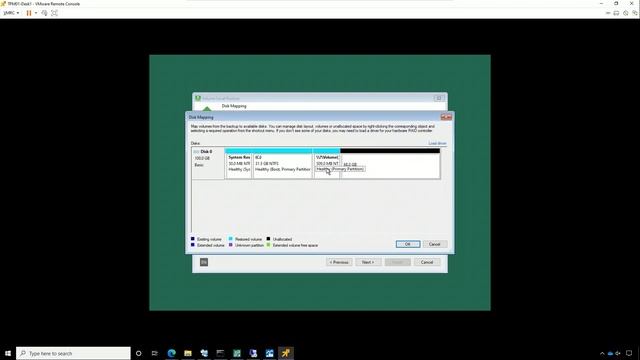Open the notification center icon
This screenshot has height=360, width=640.
pos(629,353)
